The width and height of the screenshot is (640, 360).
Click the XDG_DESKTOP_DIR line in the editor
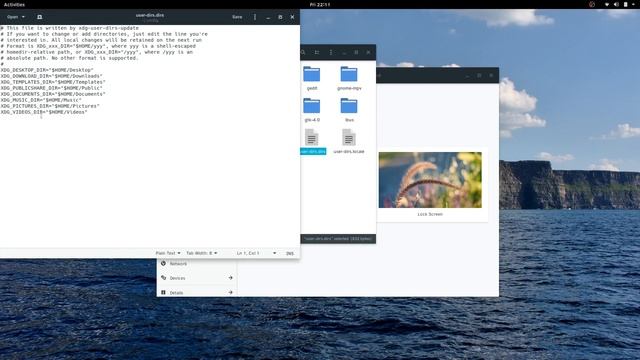click(x=47, y=70)
